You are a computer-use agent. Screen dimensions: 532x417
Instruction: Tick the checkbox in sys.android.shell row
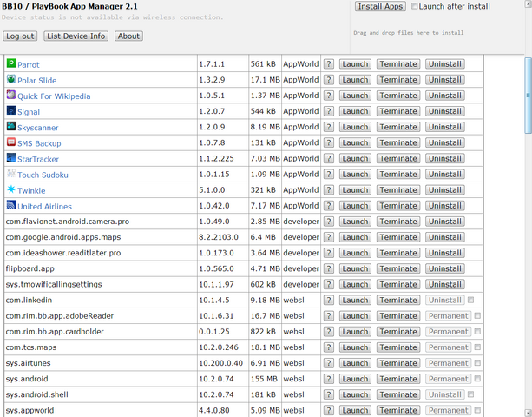[x=470, y=394]
